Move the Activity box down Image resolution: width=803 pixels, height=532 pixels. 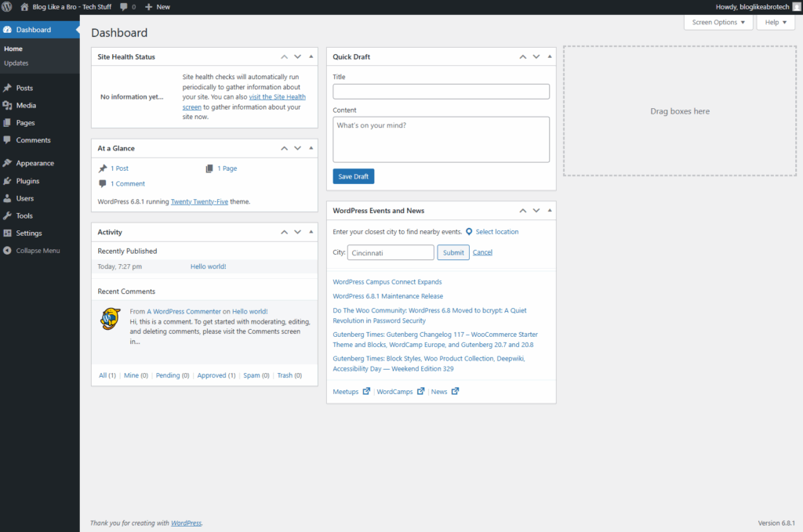[297, 232]
